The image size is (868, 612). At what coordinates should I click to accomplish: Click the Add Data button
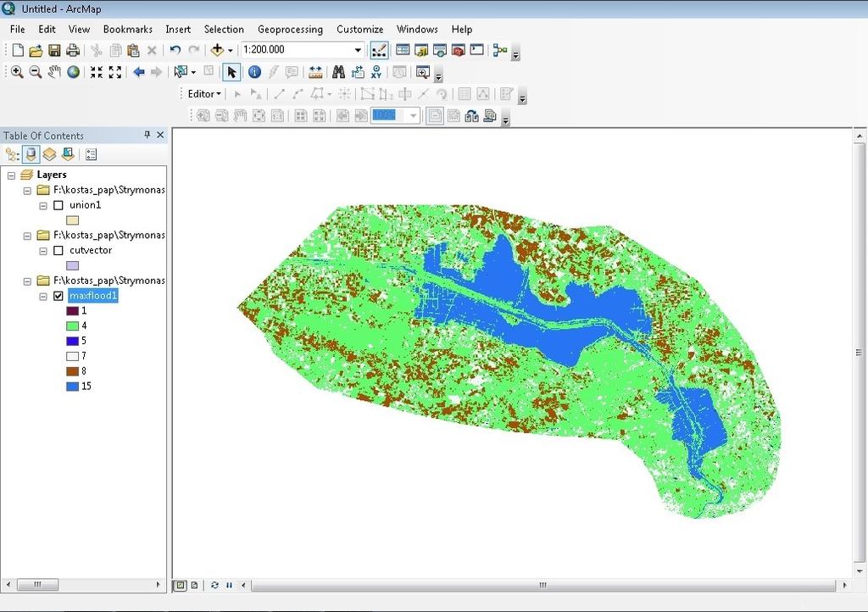pos(217,50)
